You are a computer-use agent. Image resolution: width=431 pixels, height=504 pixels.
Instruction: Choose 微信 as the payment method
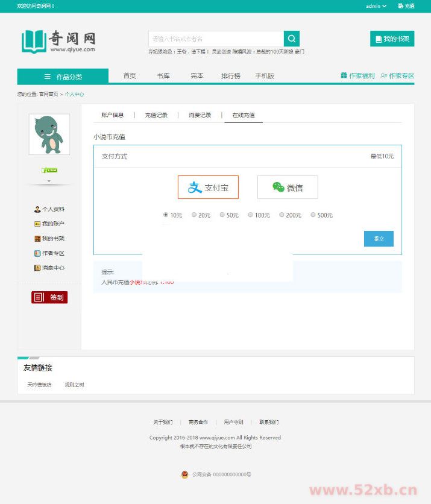point(288,187)
